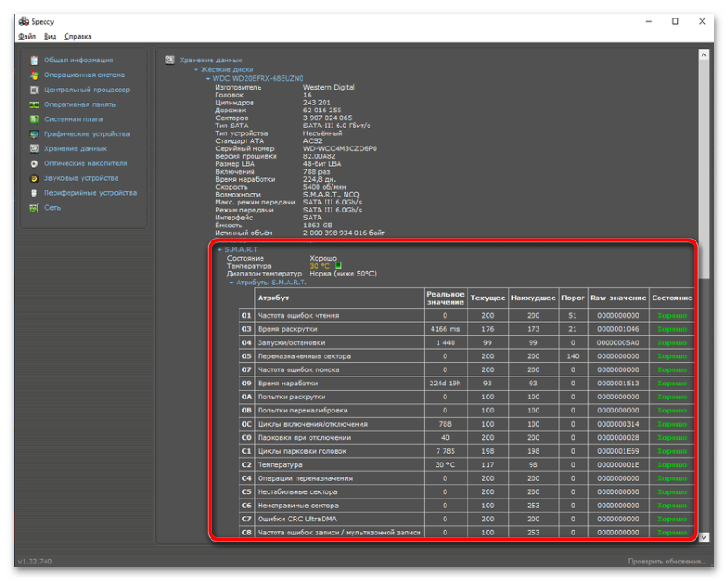728x581 pixels.
Task: Open the Вид menu
Action: click(x=50, y=37)
